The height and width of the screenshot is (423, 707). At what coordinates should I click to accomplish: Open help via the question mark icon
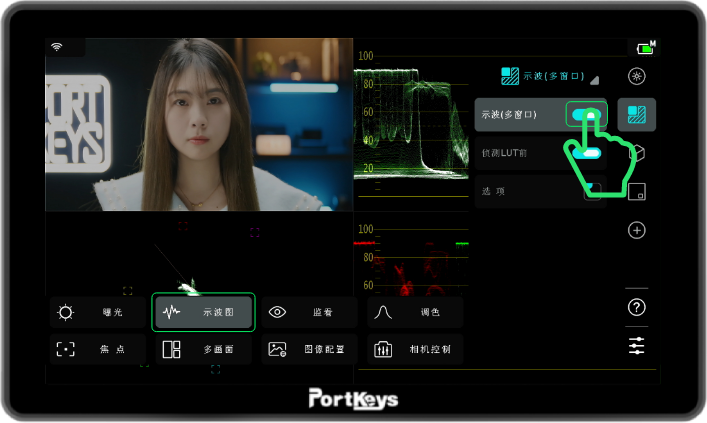click(x=637, y=307)
